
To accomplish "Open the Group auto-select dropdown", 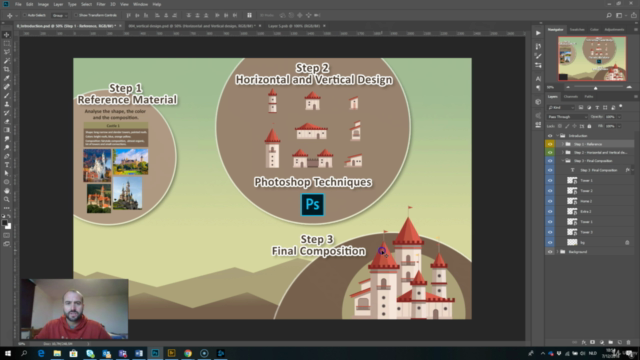I will tap(60, 15).
